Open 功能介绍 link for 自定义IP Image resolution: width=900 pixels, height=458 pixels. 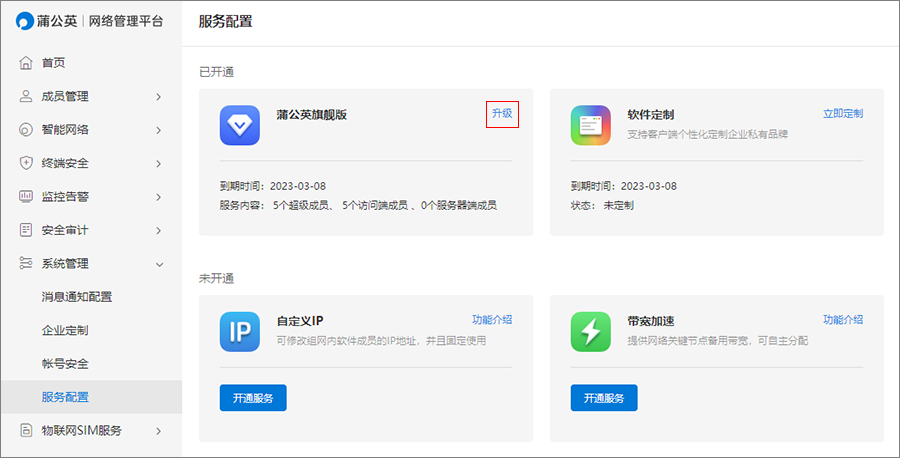click(492, 320)
